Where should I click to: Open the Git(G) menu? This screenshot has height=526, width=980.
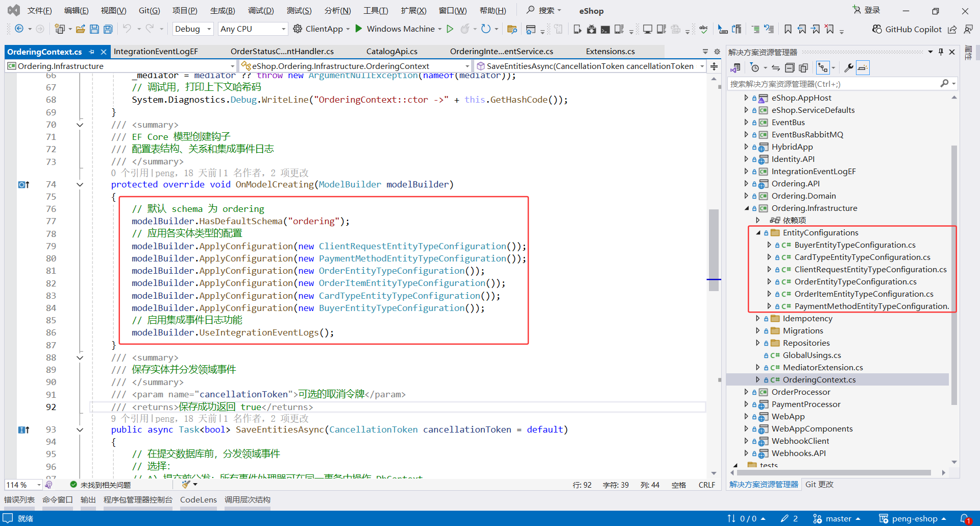[x=149, y=11]
